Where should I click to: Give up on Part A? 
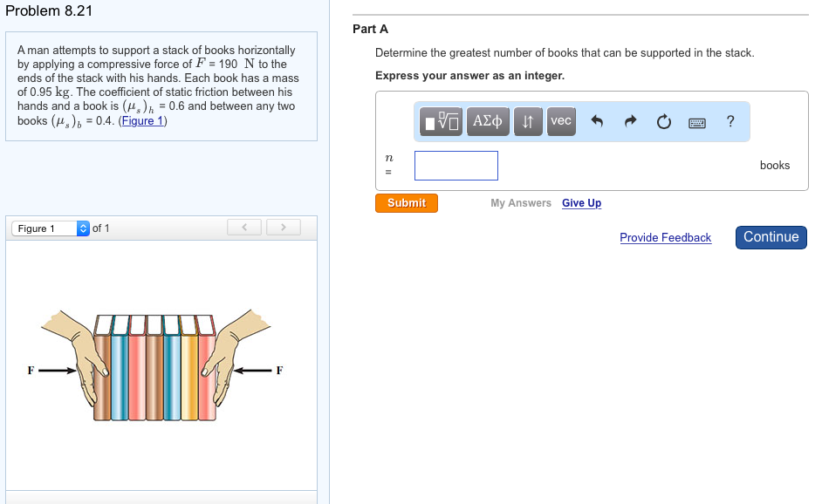[581, 202]
